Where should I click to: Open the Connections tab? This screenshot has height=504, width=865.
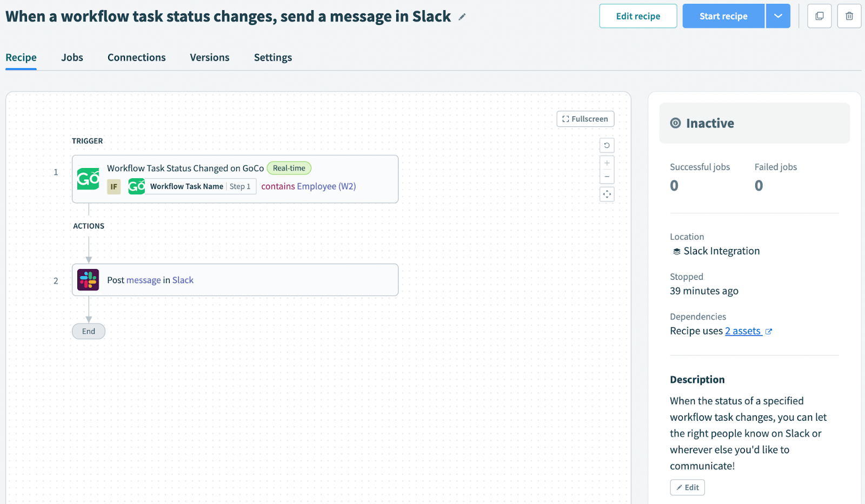pos(137,57)
